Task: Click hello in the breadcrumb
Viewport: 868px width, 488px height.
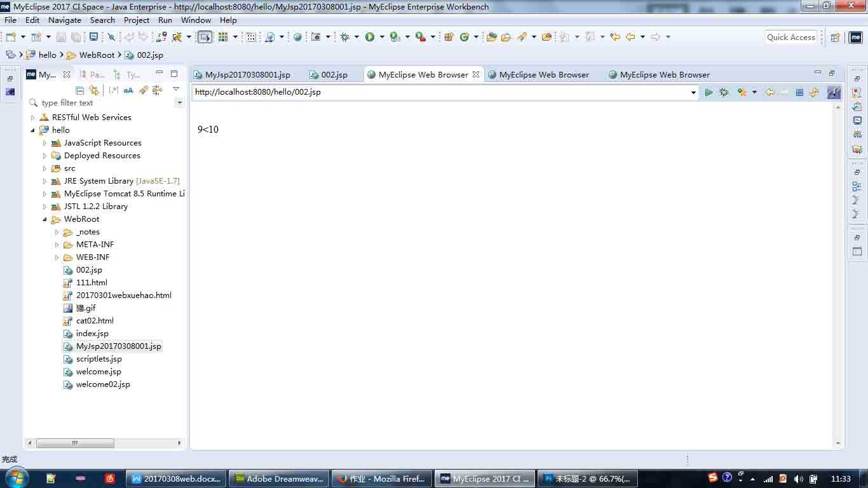Action: [x=48, y=55]
